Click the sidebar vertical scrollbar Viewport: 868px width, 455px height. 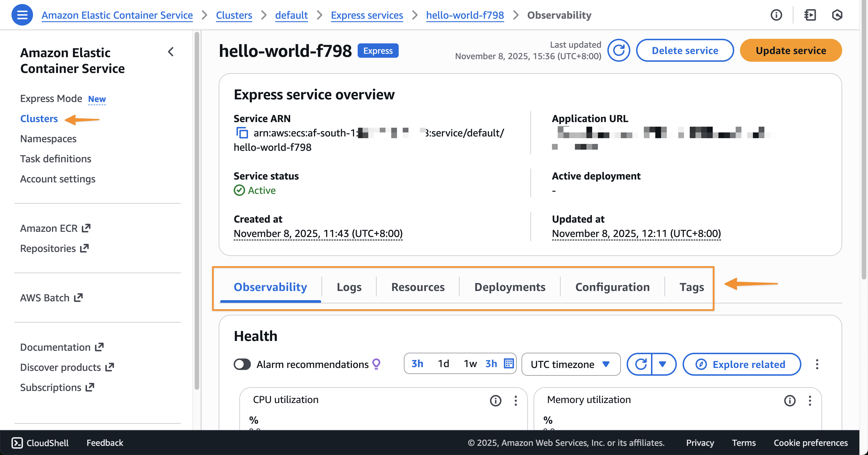(x=197, y=209)
